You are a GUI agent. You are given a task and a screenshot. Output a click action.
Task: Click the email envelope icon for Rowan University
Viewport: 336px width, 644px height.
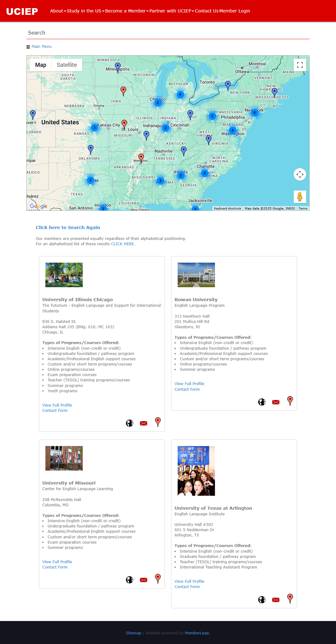[276, 402]
